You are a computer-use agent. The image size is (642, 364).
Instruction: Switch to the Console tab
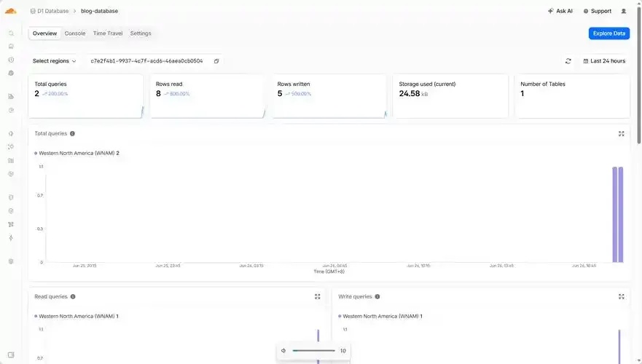[75, 33]
